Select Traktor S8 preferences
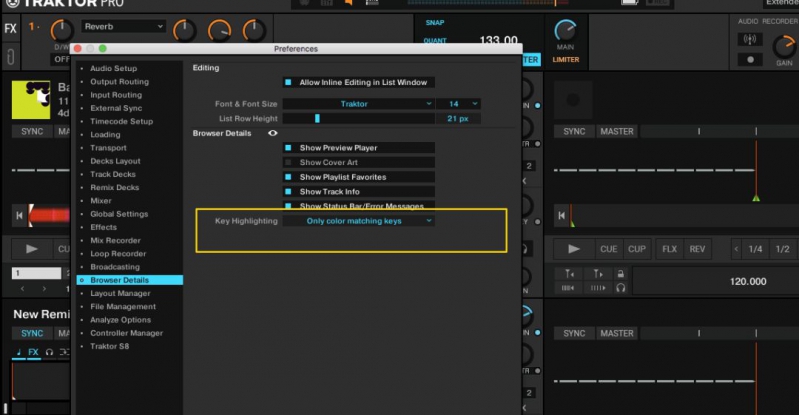This screenshot has height=415, width=800. click(110, 347)
